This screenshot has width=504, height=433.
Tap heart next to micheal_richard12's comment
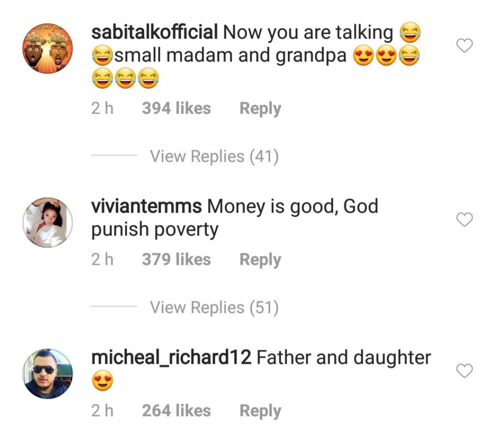(x=465, y=371)
